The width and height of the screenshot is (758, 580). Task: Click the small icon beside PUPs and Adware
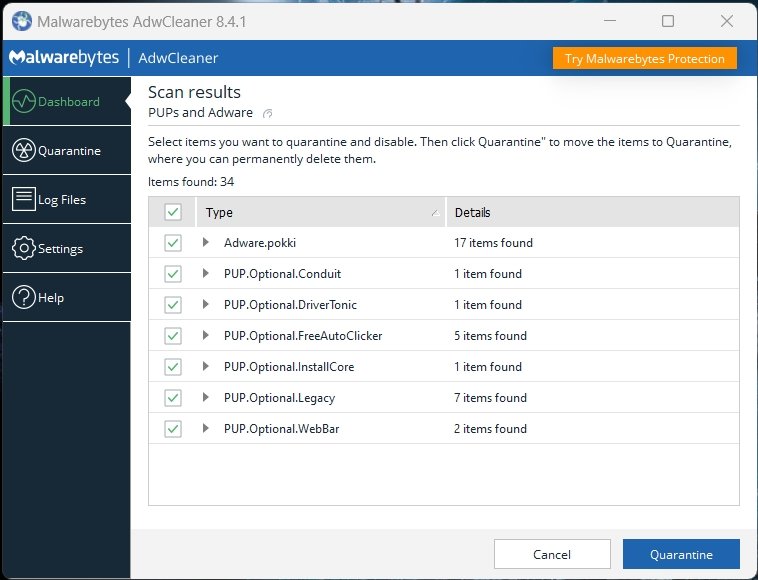267,114
